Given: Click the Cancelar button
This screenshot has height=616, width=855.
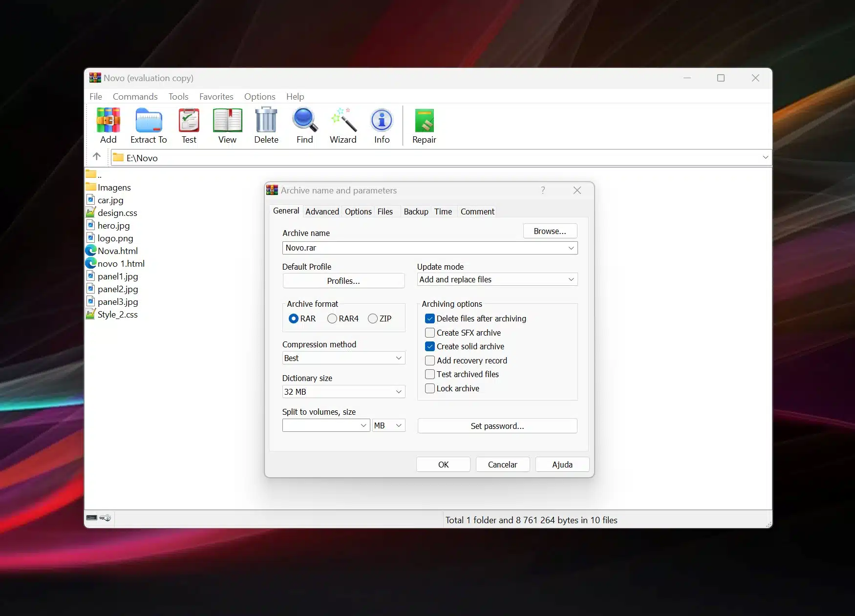Looking at the screenshot, I should pos(503,465).
